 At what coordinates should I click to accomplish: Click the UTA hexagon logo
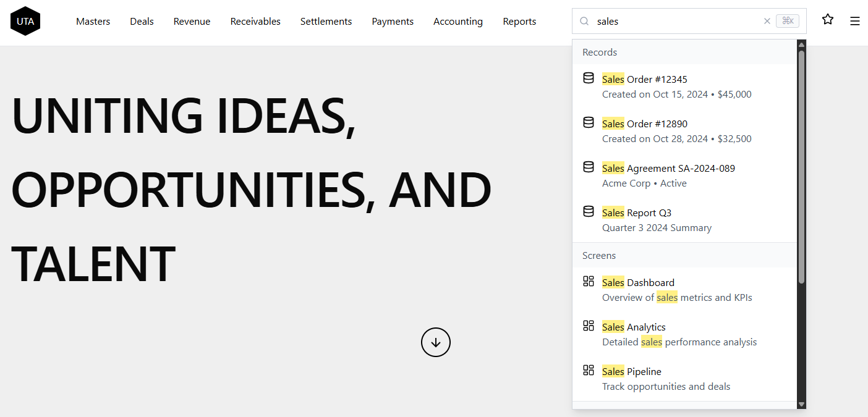tap(25, 20)
